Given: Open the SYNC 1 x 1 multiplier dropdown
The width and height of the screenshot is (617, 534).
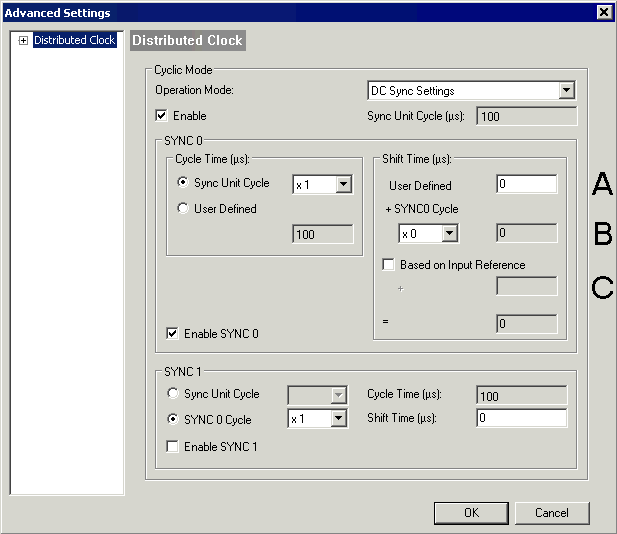Looking at the screenshot, I should click(338, 418).
